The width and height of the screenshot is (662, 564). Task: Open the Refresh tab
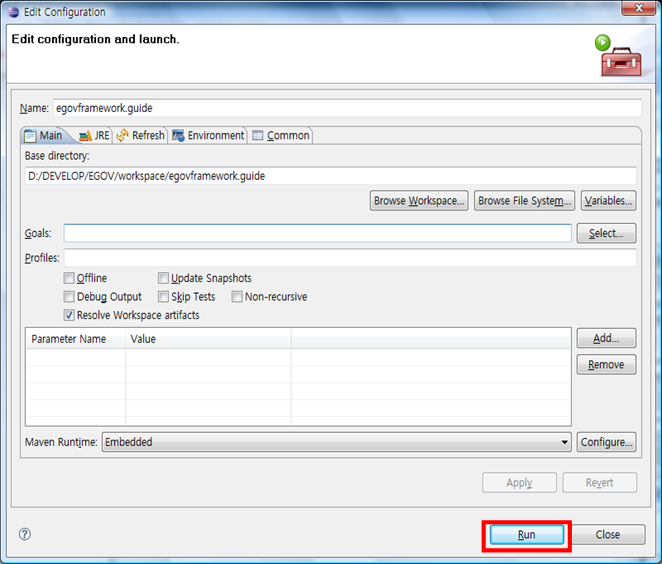(141, 135)
